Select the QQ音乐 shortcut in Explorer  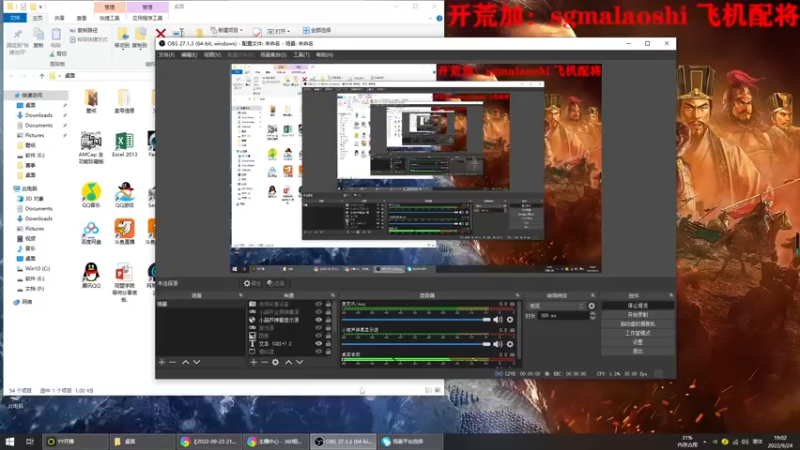tap(91, 195)
